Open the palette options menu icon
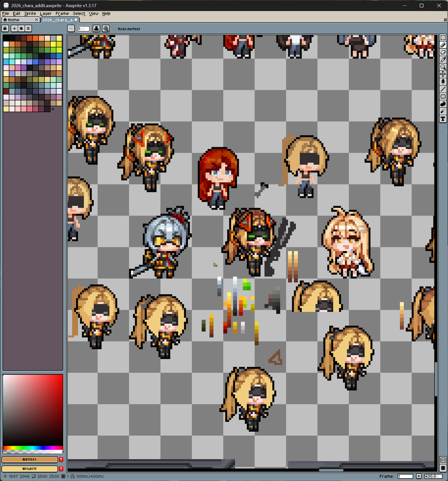This screenshot has height=481, width=448. pos(28,28)
